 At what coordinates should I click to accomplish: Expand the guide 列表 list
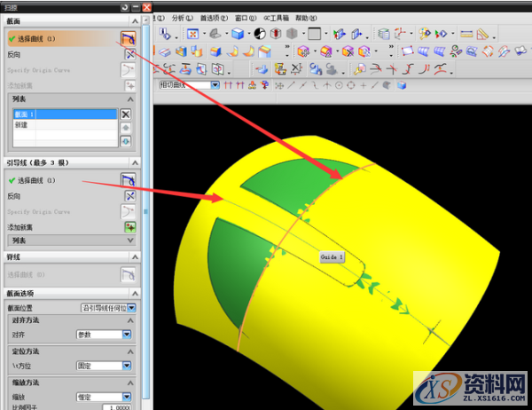(129, 240)
